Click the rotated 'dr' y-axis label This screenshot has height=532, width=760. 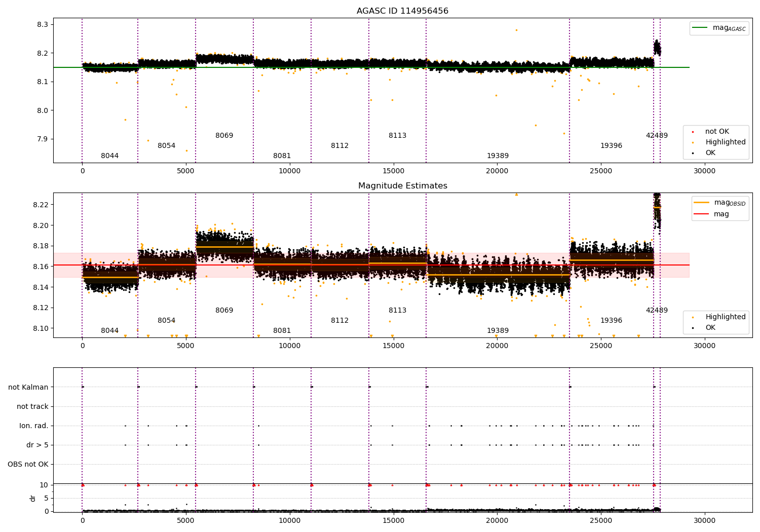(x=33, y=498)
